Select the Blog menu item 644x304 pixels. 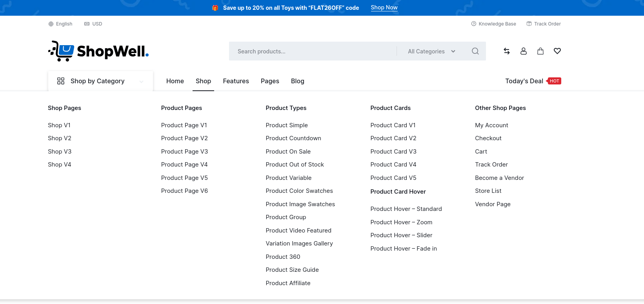click(x=298, y=81)
